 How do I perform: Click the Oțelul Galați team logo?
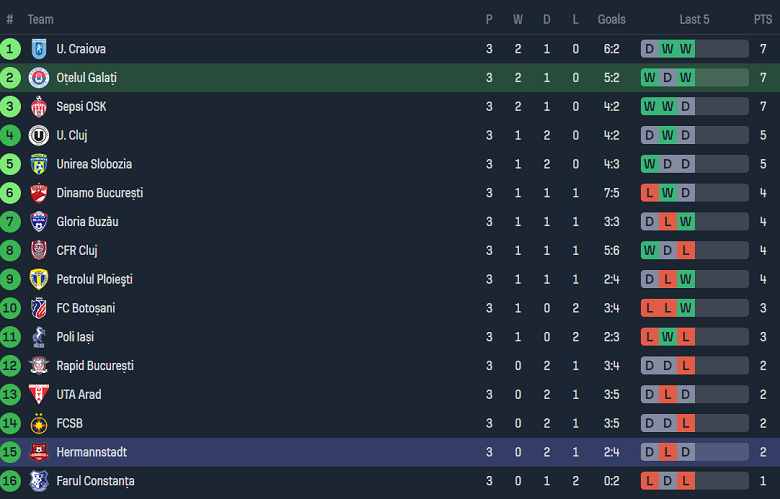tap(39, 78)
